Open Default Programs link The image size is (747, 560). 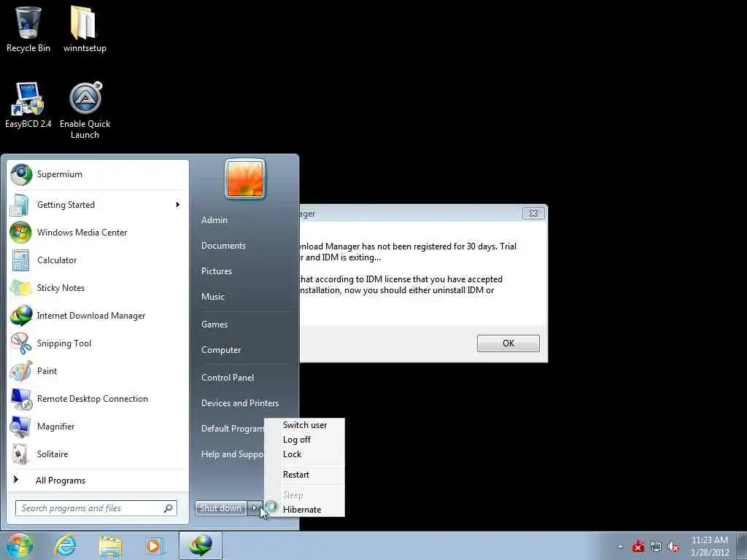233,429
